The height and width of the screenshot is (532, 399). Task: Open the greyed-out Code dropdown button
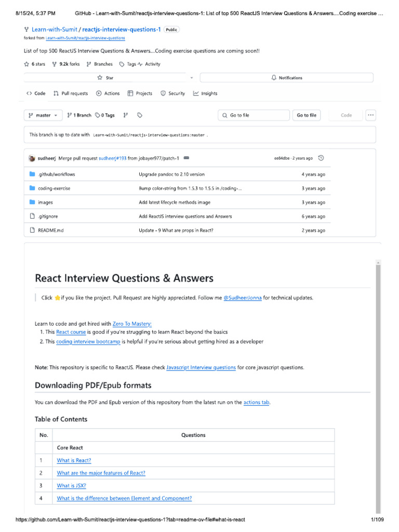(x=346, y=115)
